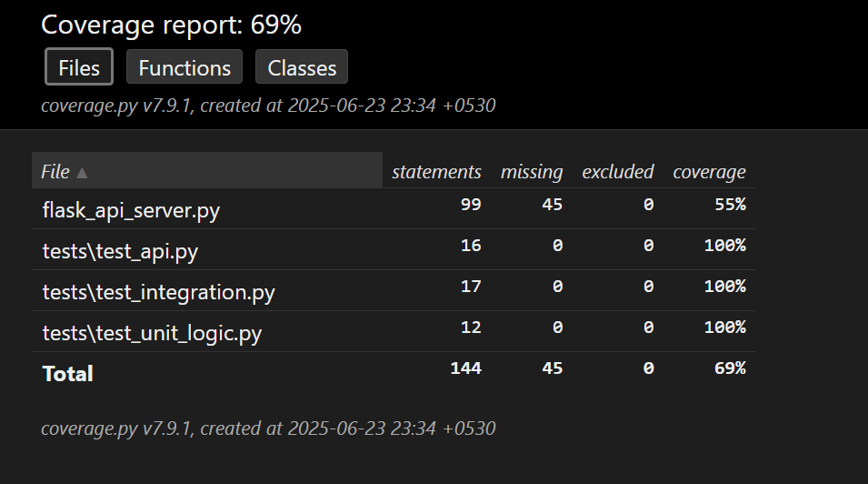Sort table by statements column
This screenshot has height=484, width=868.
click(436, 172)
